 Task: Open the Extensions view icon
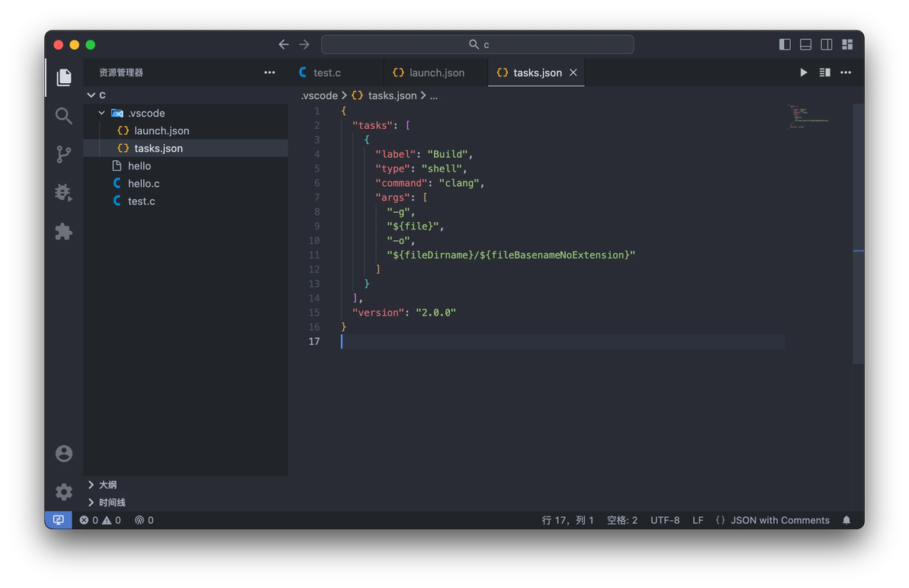(64, 231)
